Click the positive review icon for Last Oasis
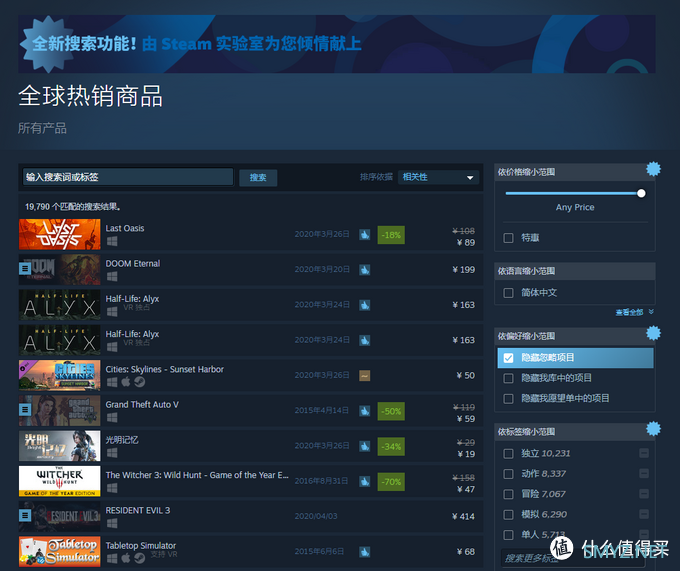This screenshot has width=680, height=571. click(x=365, y=235)
